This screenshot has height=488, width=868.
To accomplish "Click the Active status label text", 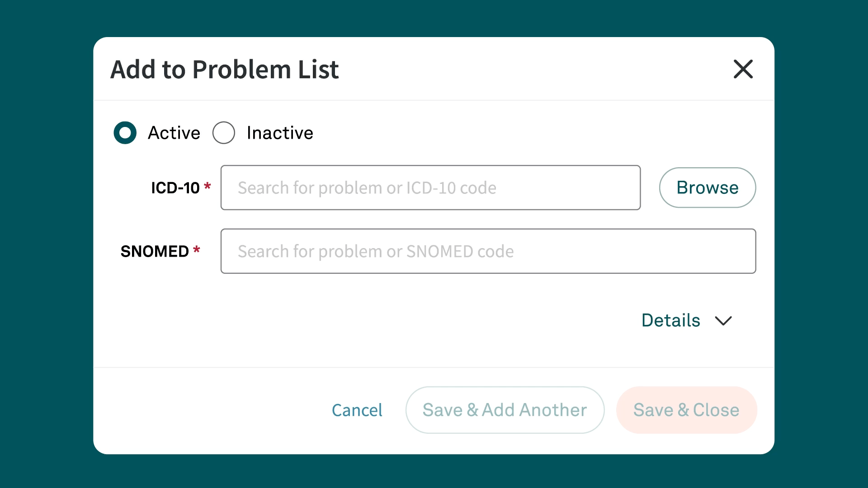I will point(174,133).
